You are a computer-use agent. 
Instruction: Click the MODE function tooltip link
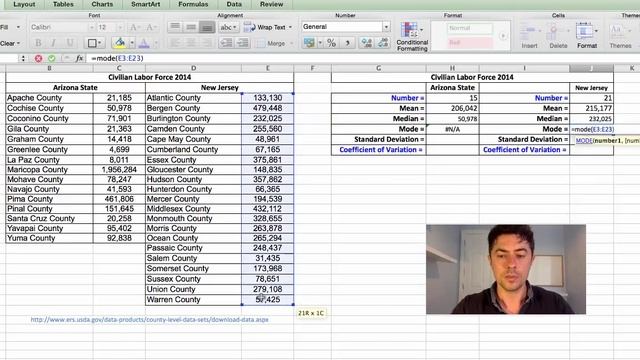coord(584,140)
